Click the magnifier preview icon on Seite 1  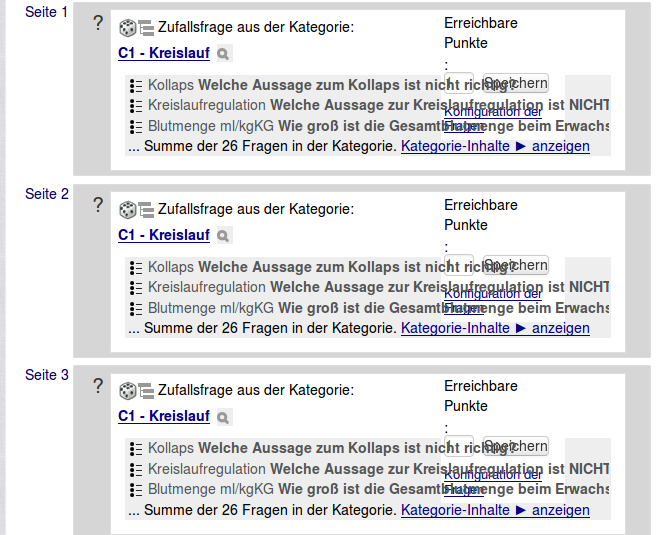click(x=224, y=54)
